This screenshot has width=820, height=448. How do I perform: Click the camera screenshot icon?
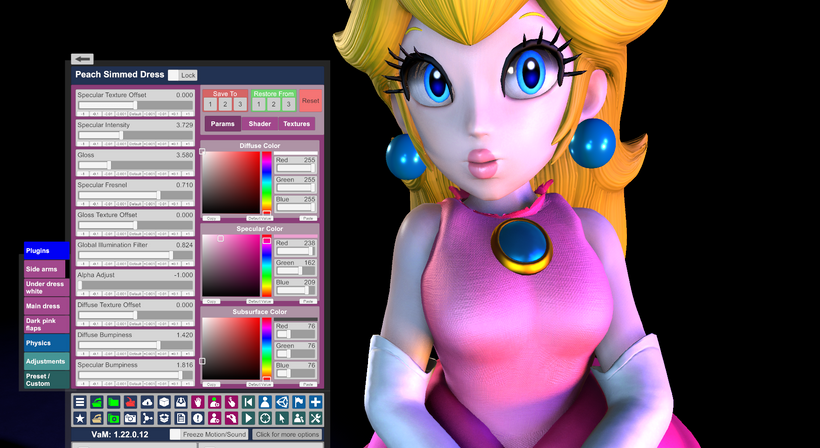coord(130,418)
